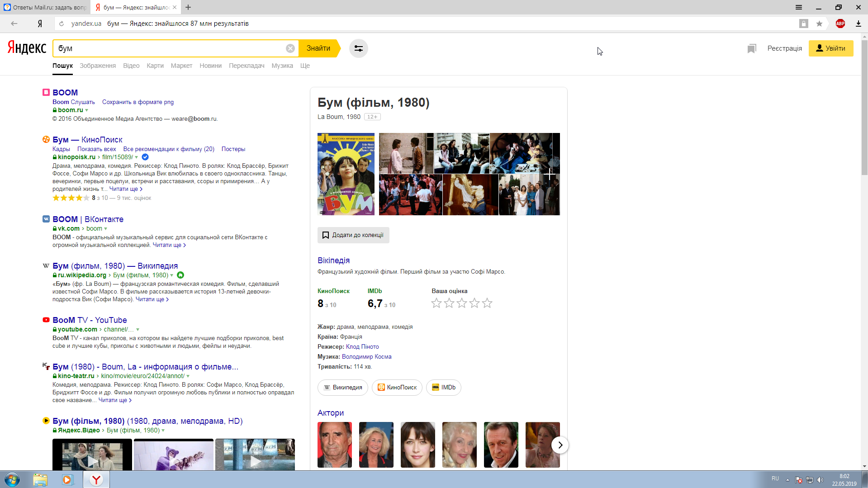
Task: Open Бум — КиноПоиск result title
Action: pos(87,140)
